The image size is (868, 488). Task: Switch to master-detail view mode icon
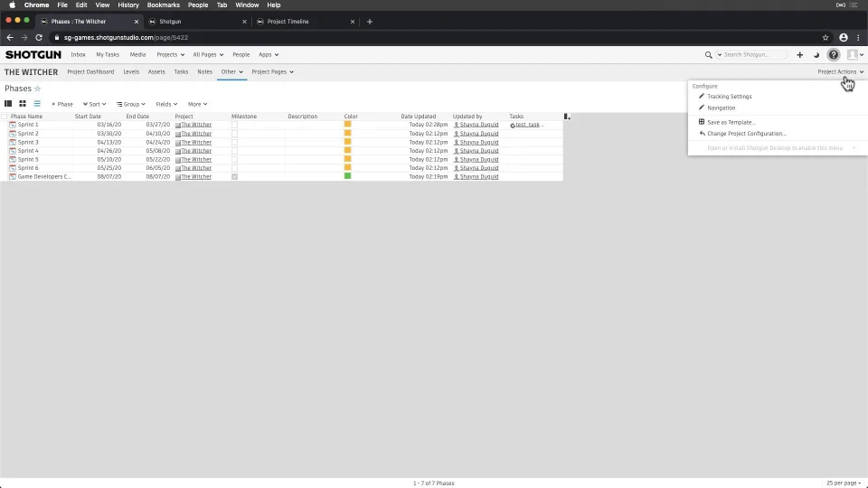8,103
